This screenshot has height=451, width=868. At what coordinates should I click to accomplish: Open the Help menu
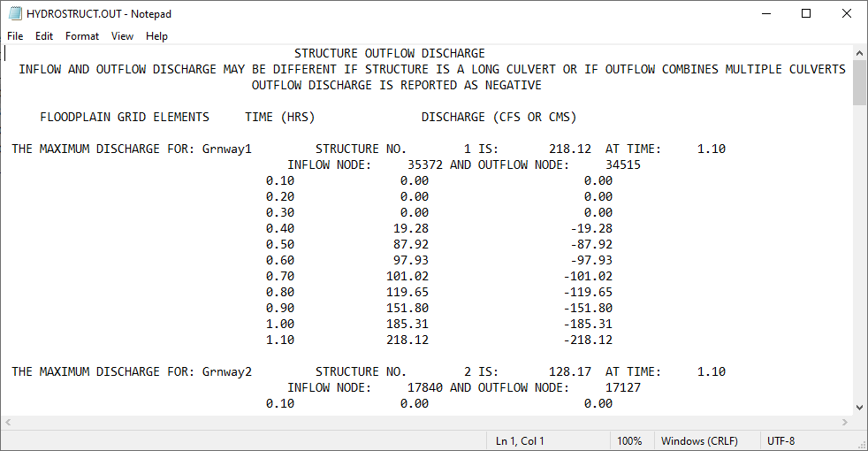coord(156,36)
